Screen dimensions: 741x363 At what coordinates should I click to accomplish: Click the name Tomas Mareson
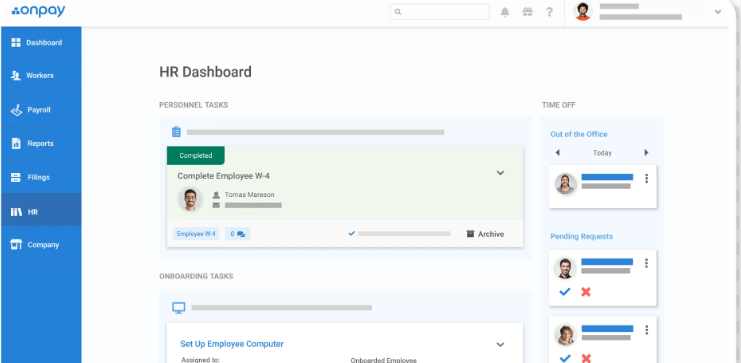[x=249, y=195]
